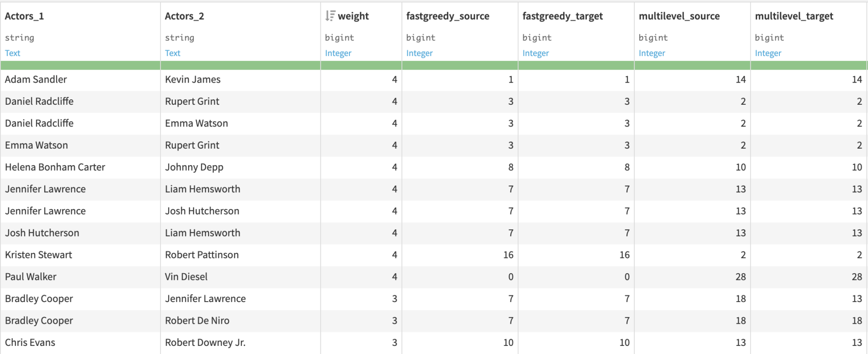Open the Actors_1 column header
868x354 pixels.
[x=24, y=16]
